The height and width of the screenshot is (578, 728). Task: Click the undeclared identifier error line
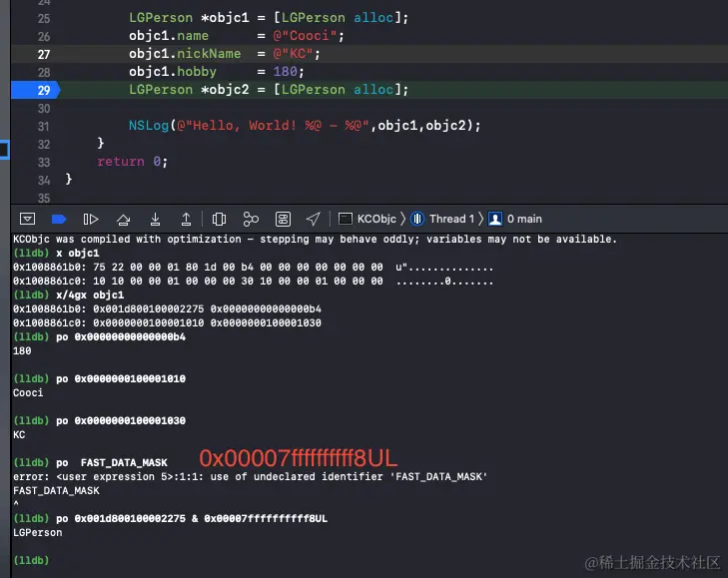point(250,476)
